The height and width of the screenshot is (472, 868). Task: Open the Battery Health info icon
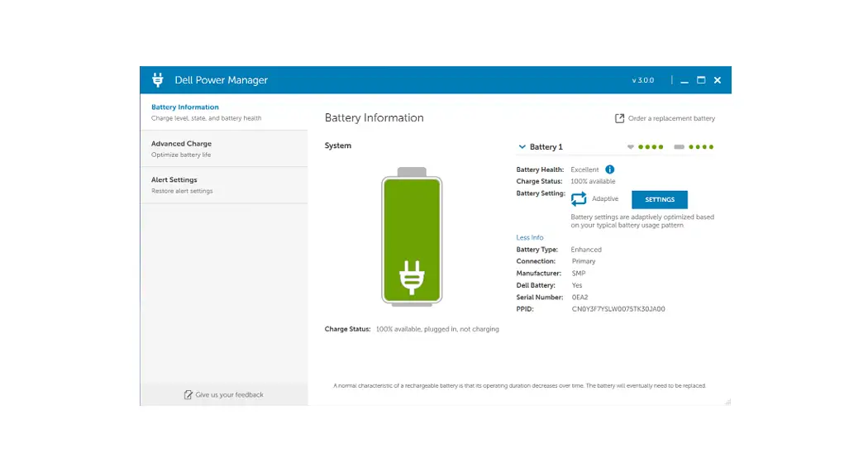609,169
